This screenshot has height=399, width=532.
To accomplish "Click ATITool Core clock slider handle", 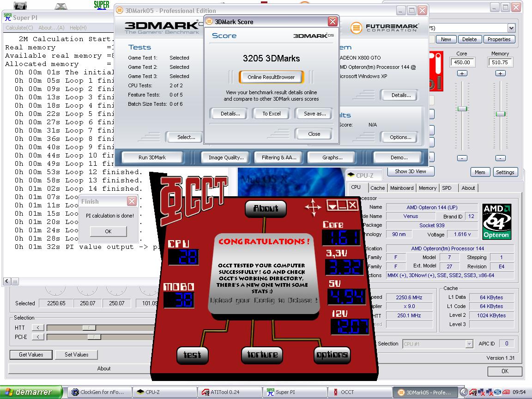I will pyautogui.click(x=462, y=109).
